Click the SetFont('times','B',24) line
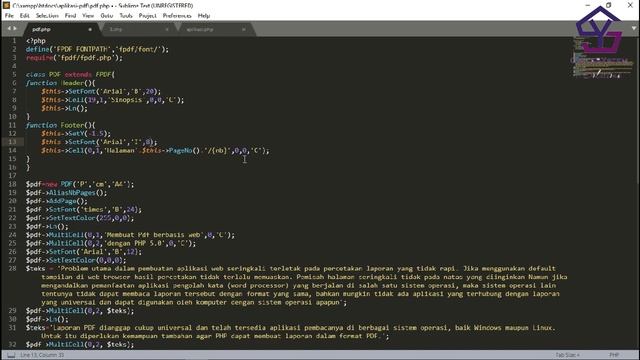This screenshot has width=640, height=360. tap(84, 210)
